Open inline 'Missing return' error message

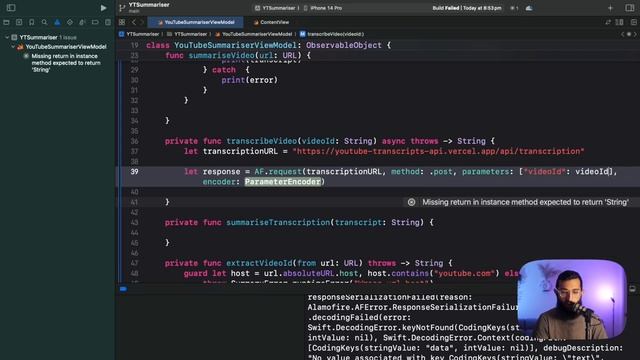pyautogui.click(x=525, y=202)
